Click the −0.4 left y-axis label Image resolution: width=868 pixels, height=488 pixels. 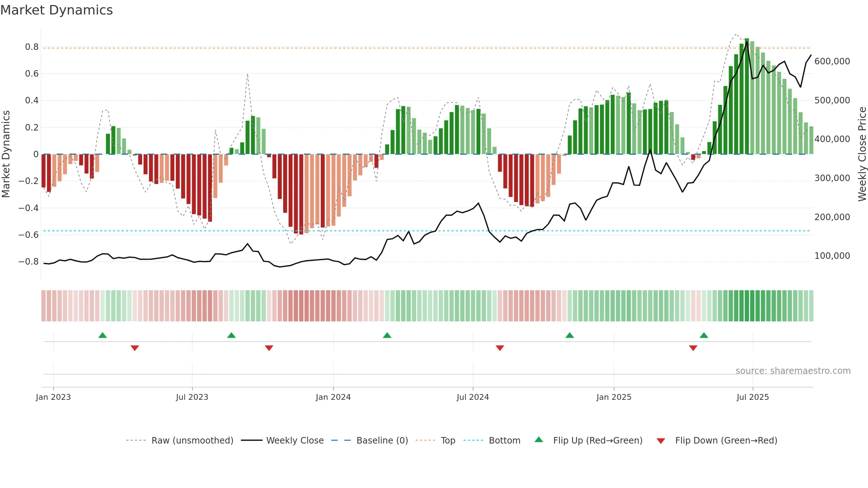(28, 208)
